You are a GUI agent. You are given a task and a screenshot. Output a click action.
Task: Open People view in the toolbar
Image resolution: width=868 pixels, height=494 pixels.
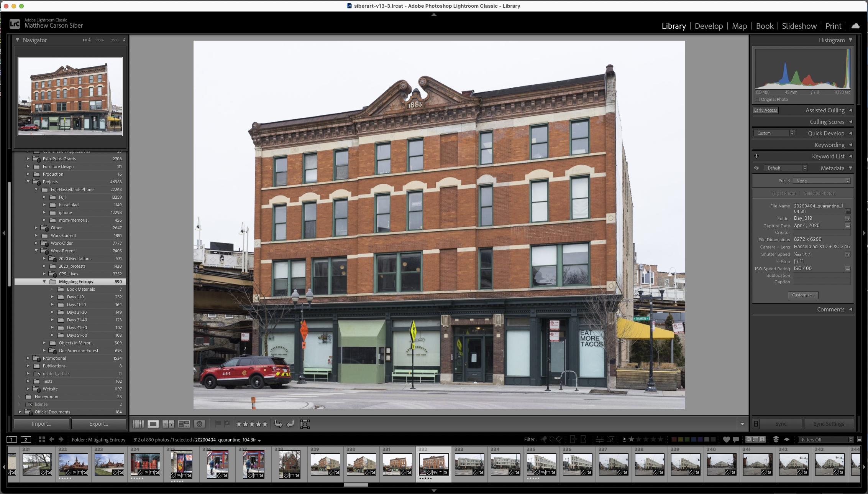pos(199,424)
